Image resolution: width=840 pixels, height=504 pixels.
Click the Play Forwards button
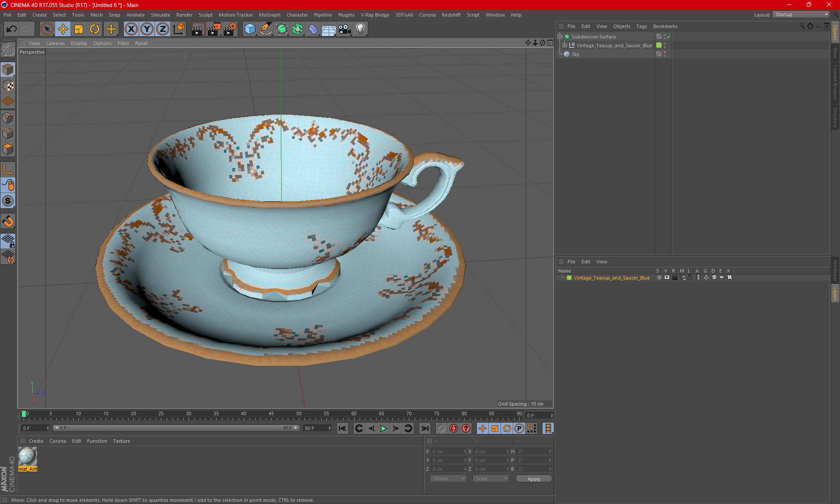coord(383,428)
